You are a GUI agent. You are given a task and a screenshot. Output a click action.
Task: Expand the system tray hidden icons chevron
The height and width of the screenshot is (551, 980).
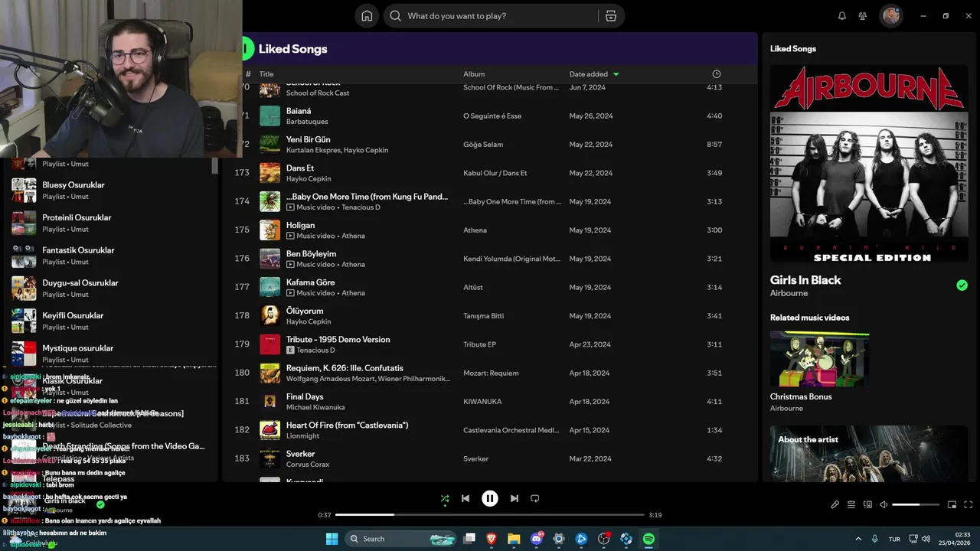click(x=857, y=539)
